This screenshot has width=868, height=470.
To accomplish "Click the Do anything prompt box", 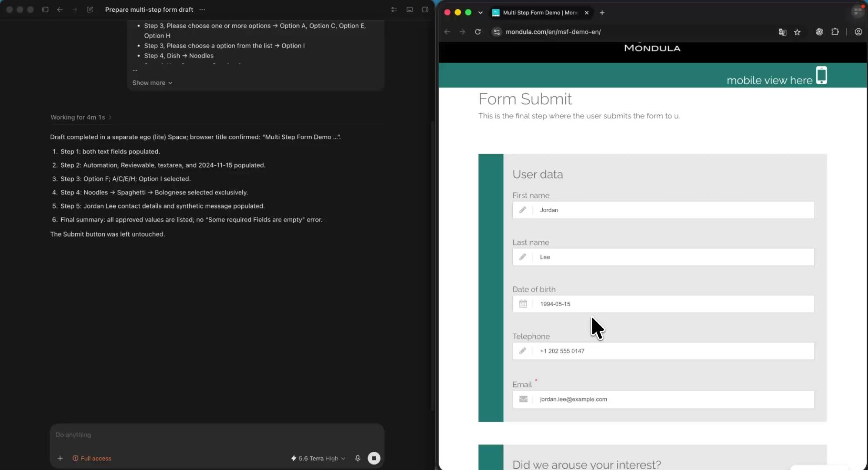I will tap(217, 435).
